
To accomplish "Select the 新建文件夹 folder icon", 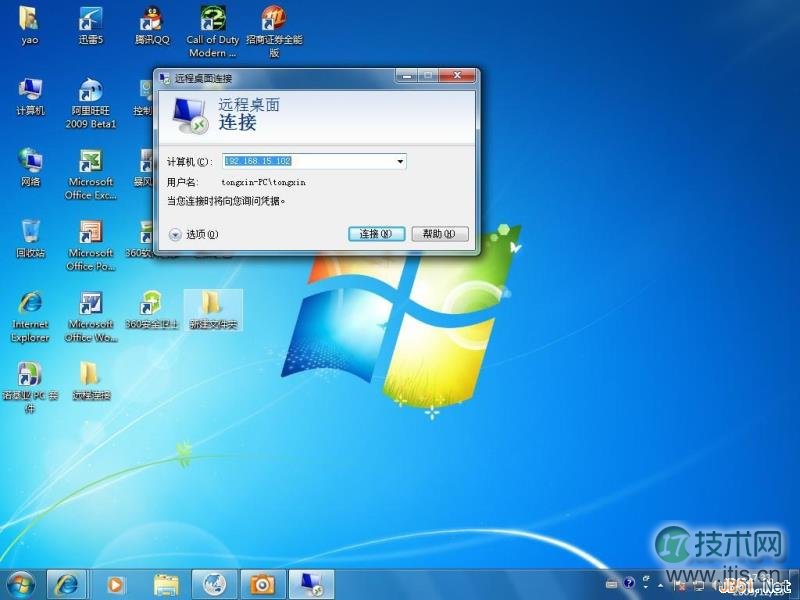I will 213,310.
